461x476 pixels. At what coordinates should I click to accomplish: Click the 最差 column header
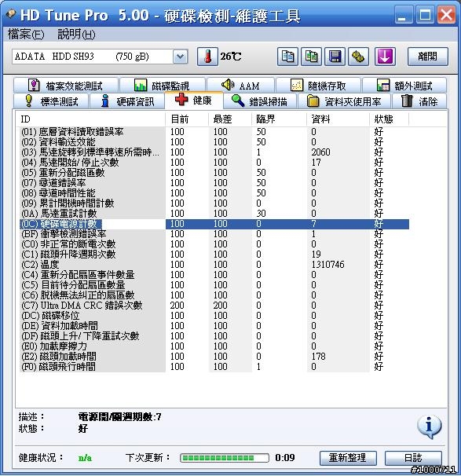(230, 119)
